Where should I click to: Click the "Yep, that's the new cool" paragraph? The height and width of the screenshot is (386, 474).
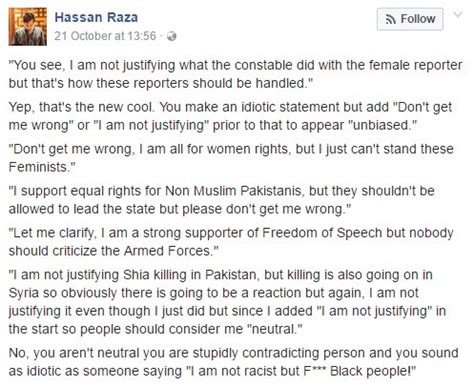[x=230, y=116]
